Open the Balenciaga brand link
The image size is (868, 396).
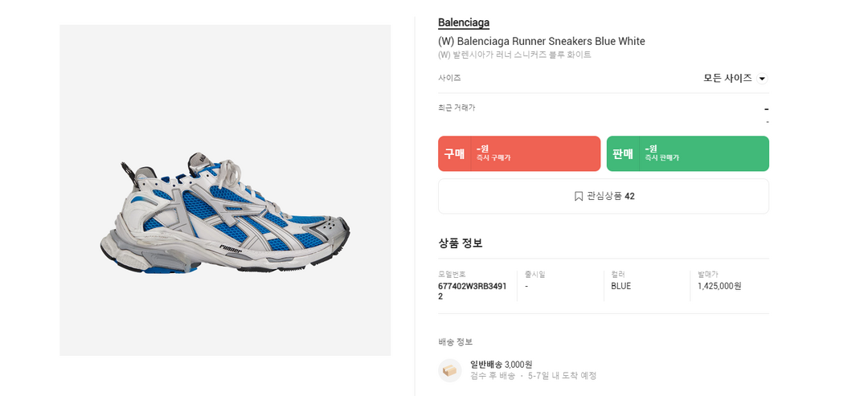click(464, 22)
